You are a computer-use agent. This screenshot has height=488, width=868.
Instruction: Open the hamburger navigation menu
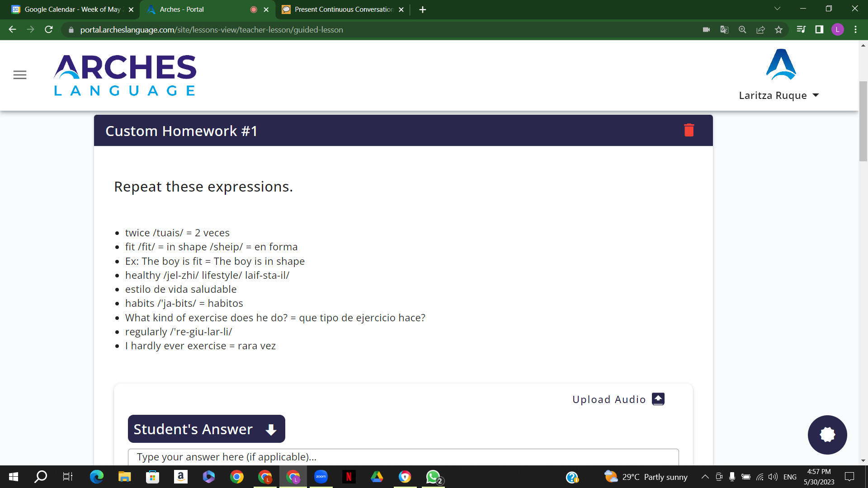tap(20, 75)
